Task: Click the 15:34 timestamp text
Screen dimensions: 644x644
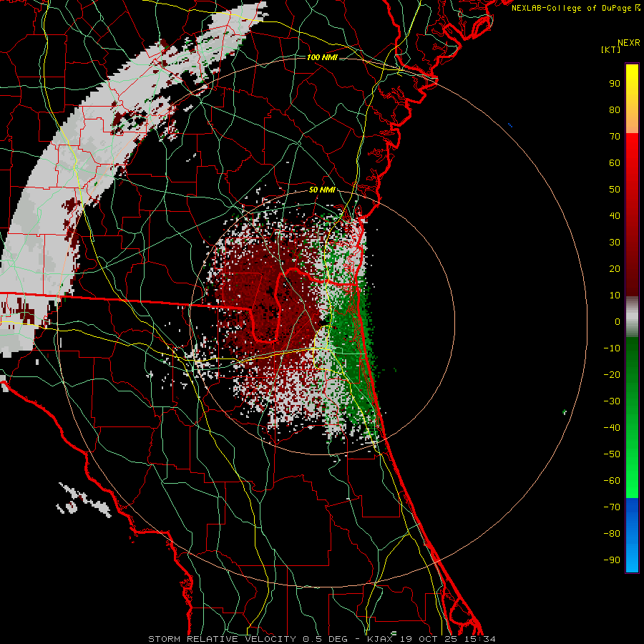Action: click(479, 639)
